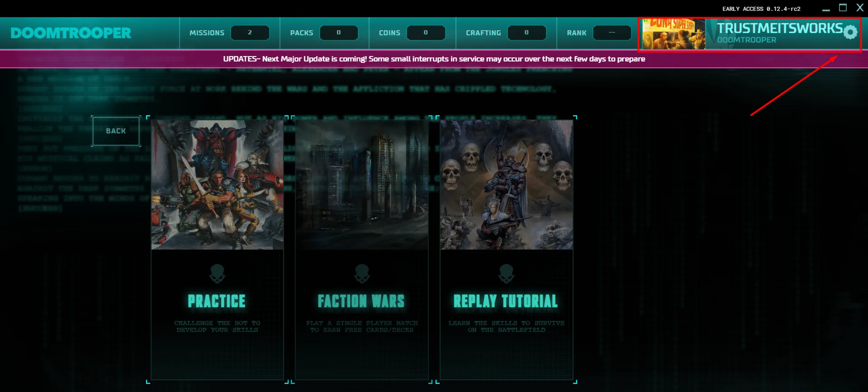
Task: Click the Practice card artwork
Action: (218, 185)
